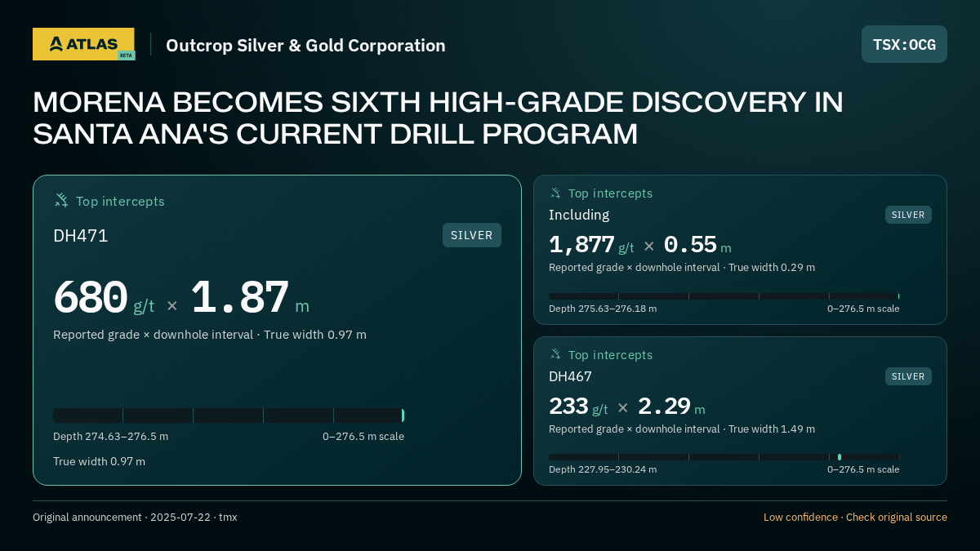Click the SILVER tag on DH471 card
Image resolution: width=980 pixels, height=551 pixels.
coord(472,235)
